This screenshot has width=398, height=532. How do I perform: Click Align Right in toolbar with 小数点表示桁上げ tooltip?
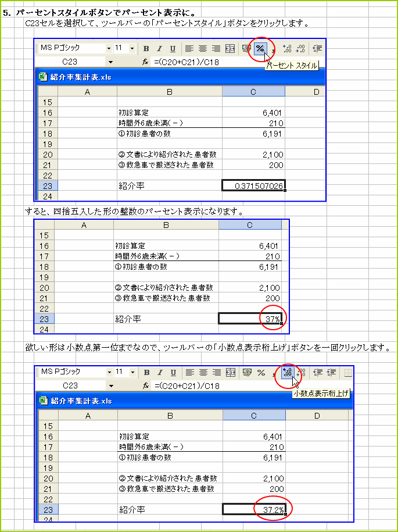(x=217, y=373)
